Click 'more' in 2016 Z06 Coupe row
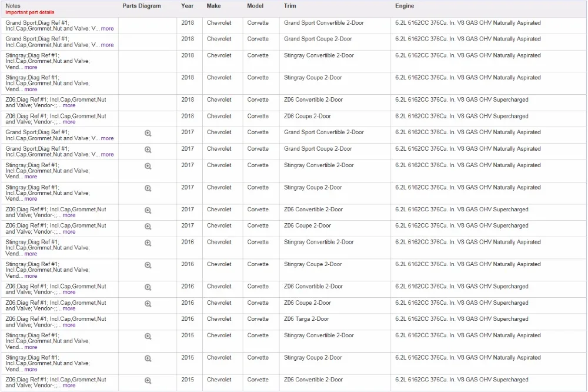 pos(69,308)
